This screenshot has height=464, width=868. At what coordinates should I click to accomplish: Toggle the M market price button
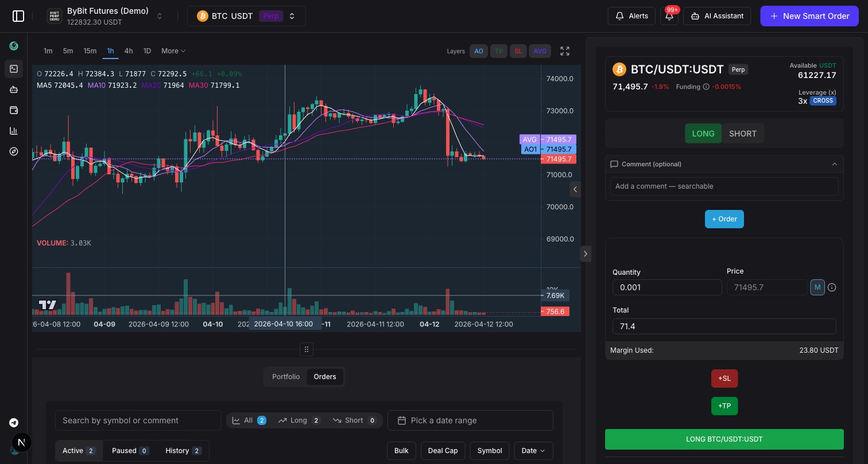[x=817, y=287]
